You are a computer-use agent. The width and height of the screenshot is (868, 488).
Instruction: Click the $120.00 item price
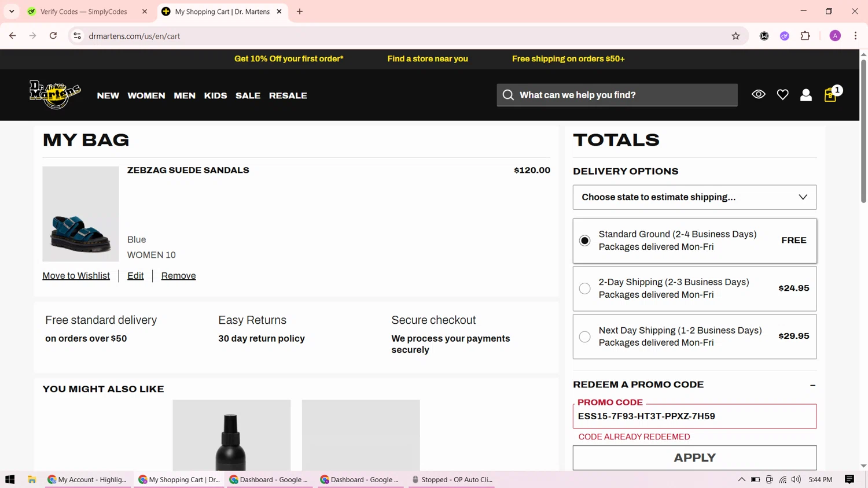coord(532,170)
